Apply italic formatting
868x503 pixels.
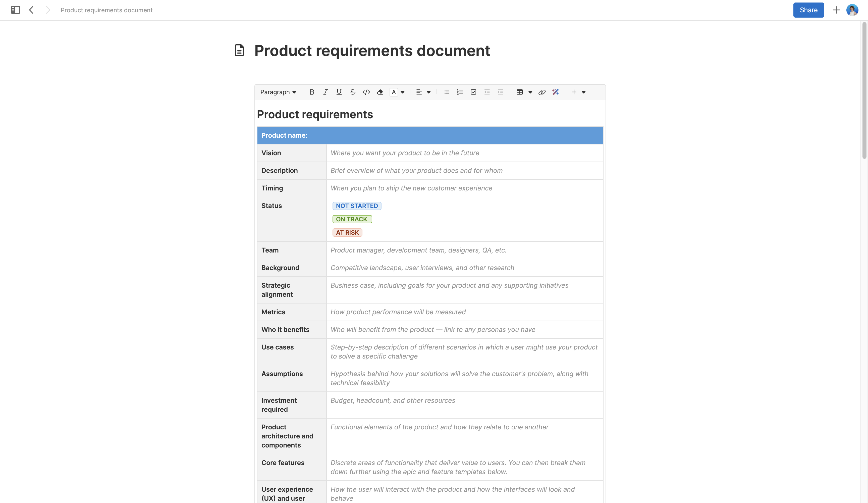(325, 92)
